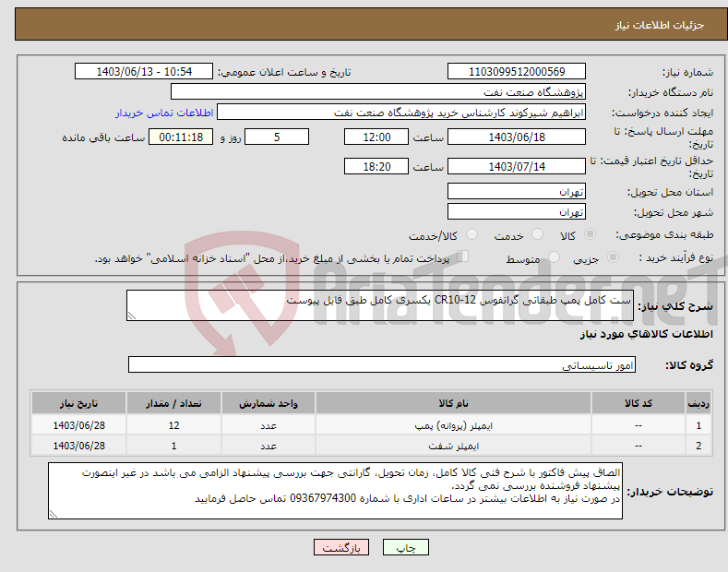Screen dimensions: 728x572
Task: Click price validity date 1403/07/14
Action: [x=517, y=166]
